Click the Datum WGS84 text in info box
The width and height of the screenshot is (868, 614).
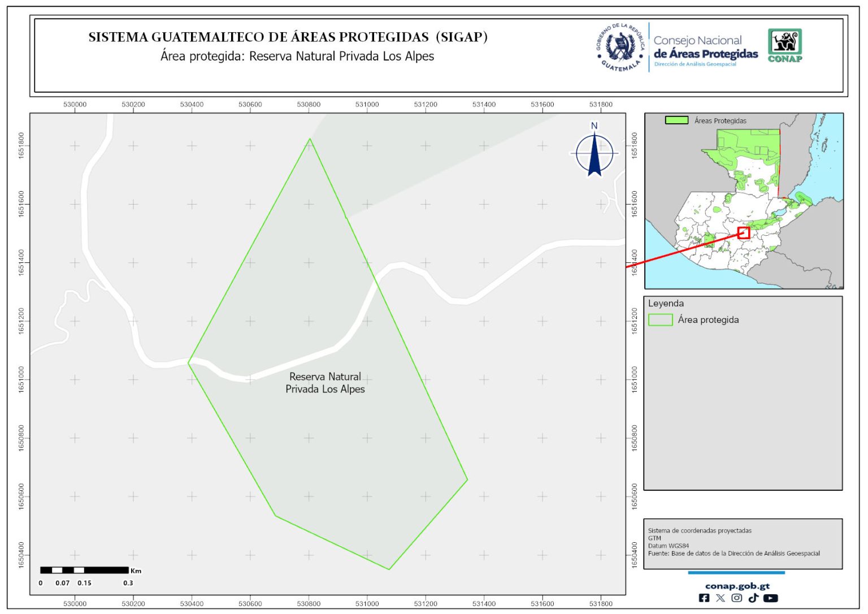669,546
